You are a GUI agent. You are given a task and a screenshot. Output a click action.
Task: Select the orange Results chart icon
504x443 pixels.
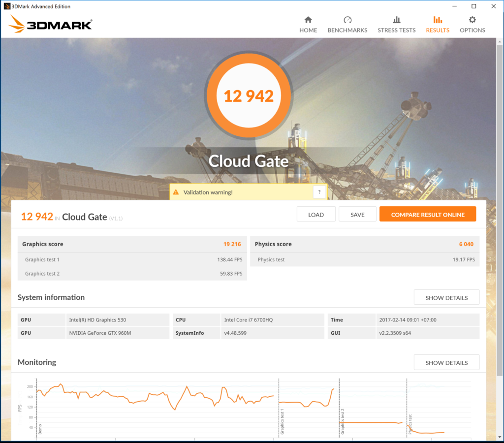point(438,20)
